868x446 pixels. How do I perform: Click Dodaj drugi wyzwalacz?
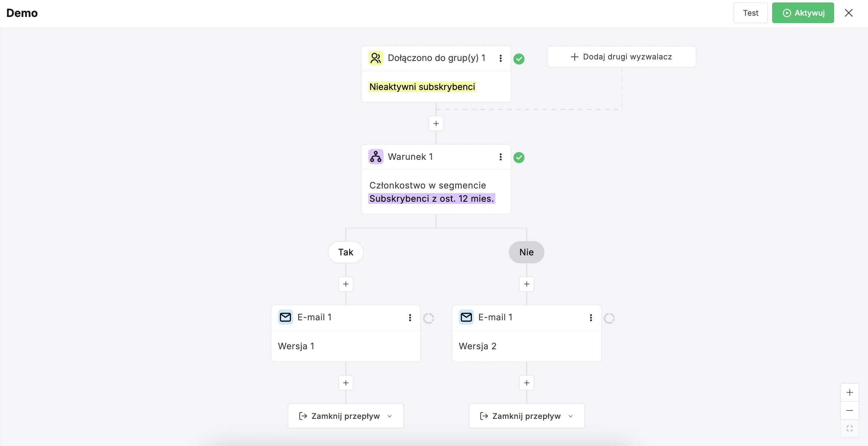[x=621, y=57]
